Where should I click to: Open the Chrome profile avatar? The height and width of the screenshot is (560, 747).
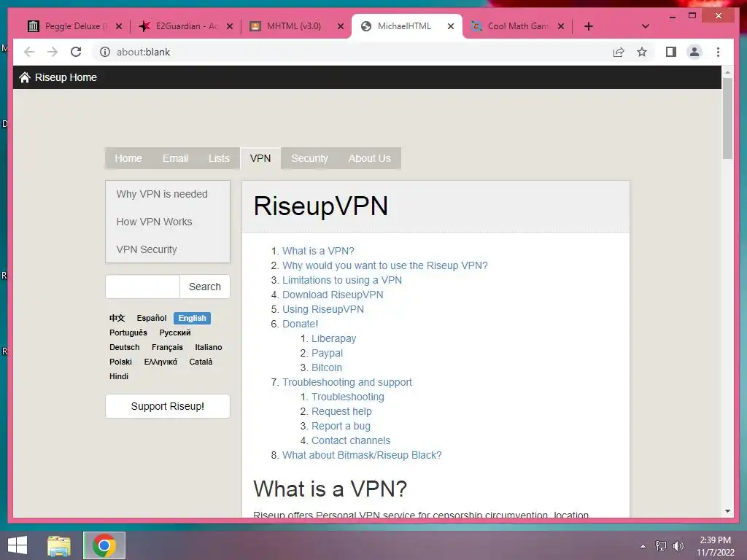(694, 52)
